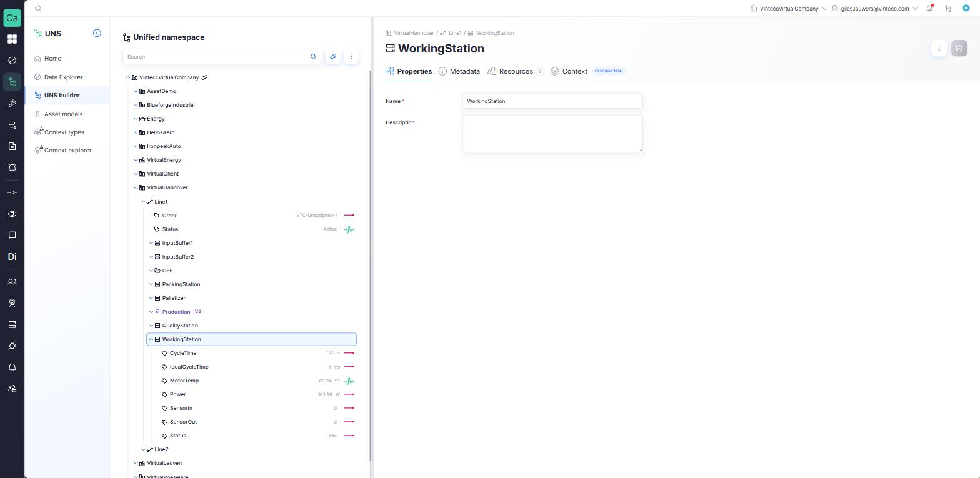Click the namespace tree icon in top header

pyautogui.click(x=948, y=8)
